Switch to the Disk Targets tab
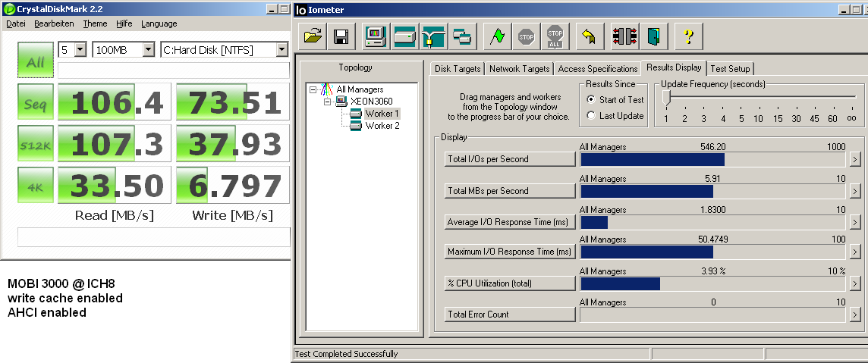 coord(458,68)
